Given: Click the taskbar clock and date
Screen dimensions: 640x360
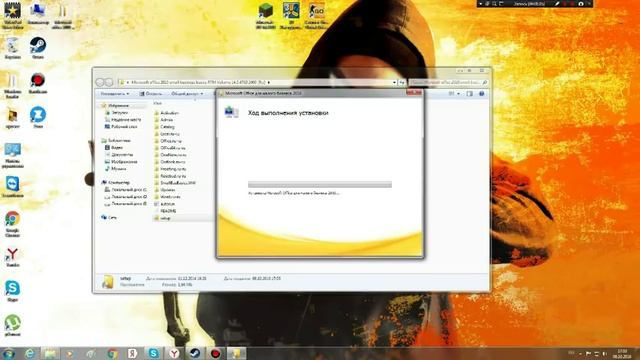Looking at the screenshot, I should click(622, 353).
